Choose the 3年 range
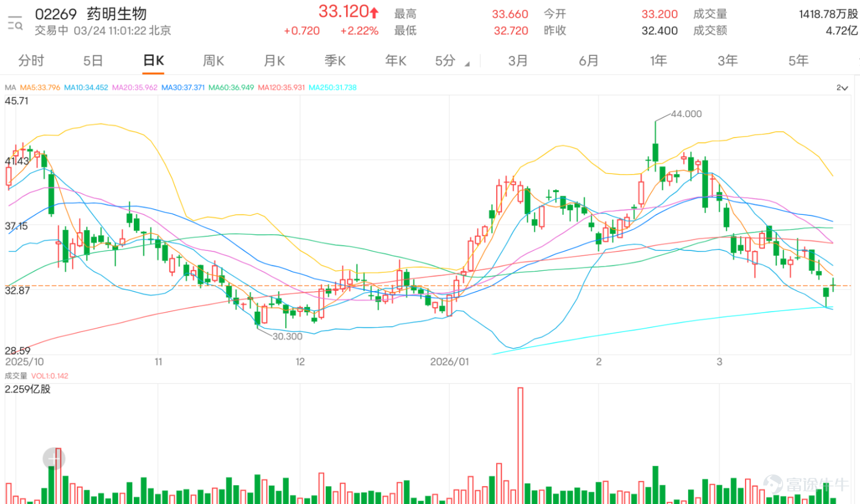 coord(728,61)
